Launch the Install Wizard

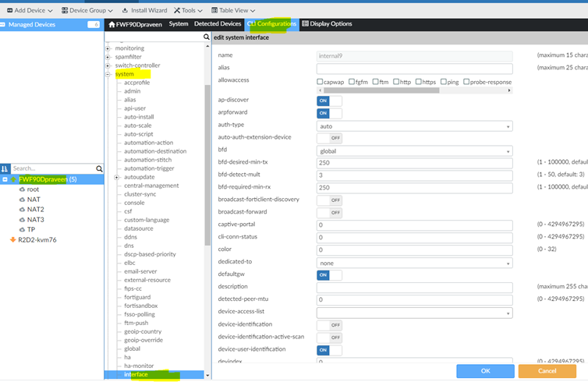tap(145, 10)
